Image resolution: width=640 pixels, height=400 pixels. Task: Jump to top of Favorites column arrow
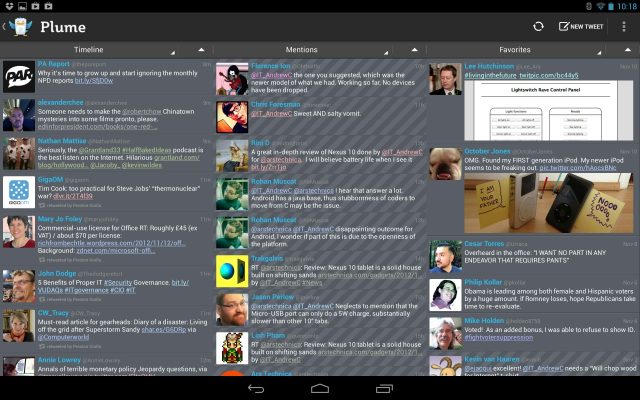tap(628, 50)
